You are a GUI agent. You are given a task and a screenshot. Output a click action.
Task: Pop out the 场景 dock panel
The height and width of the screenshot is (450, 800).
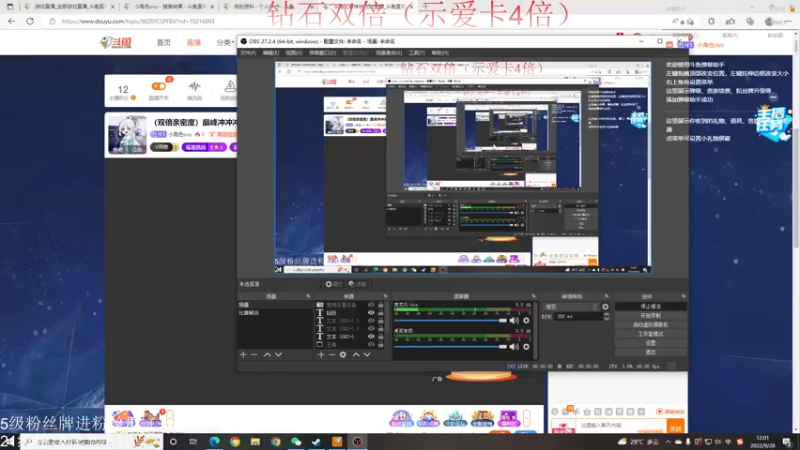pyautogui.click(x=308, y=296)
